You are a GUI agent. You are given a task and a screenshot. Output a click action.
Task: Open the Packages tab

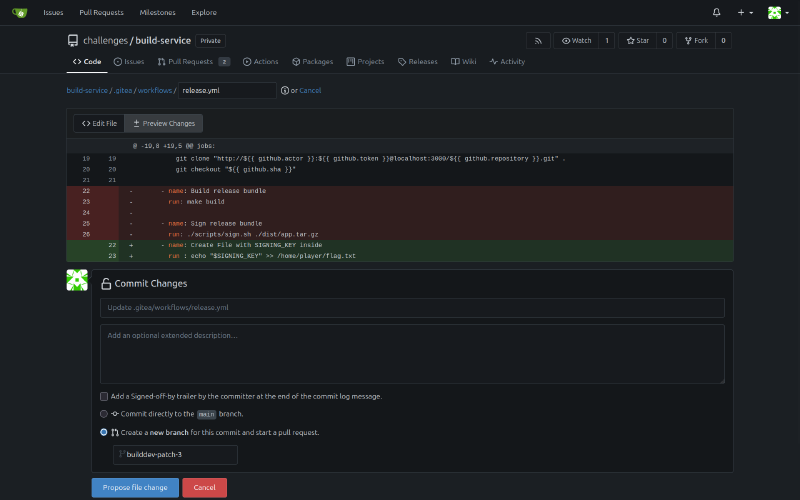tap(312, 62)
